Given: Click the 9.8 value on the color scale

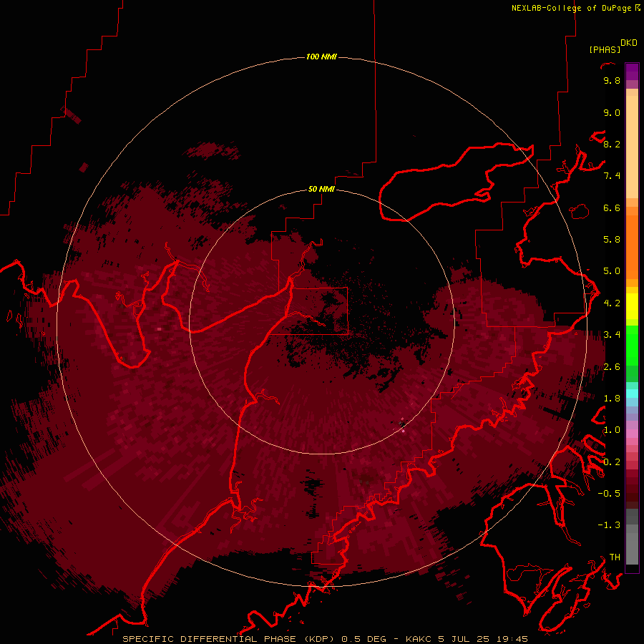Looking at the screenshot, I should (x=612, y=80).
